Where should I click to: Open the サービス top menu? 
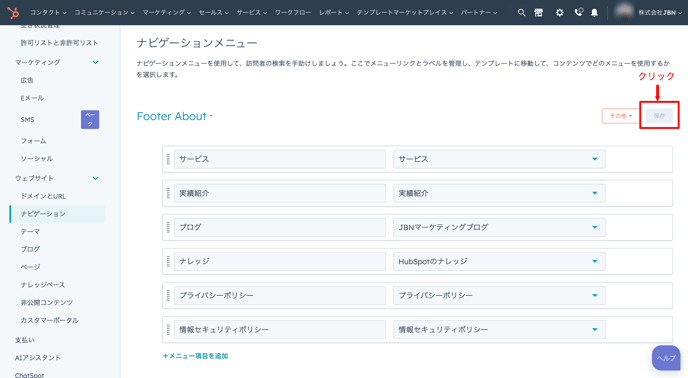pos(252,12)
